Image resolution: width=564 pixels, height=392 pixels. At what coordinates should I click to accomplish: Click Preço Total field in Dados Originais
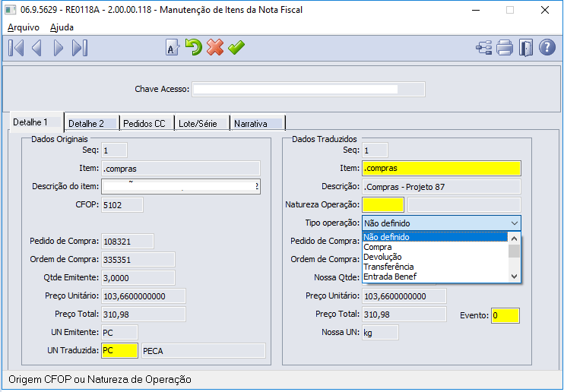tap(144, 315)
